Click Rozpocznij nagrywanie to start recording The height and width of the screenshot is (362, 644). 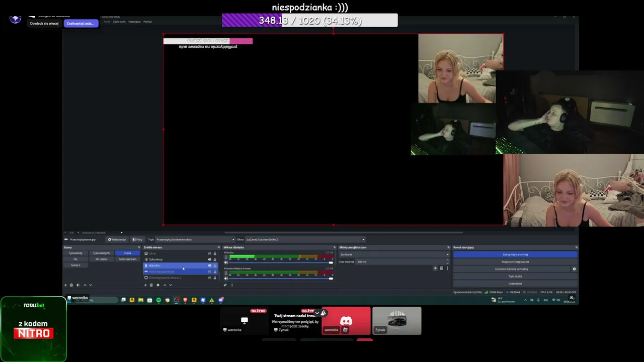pos(515,261)
